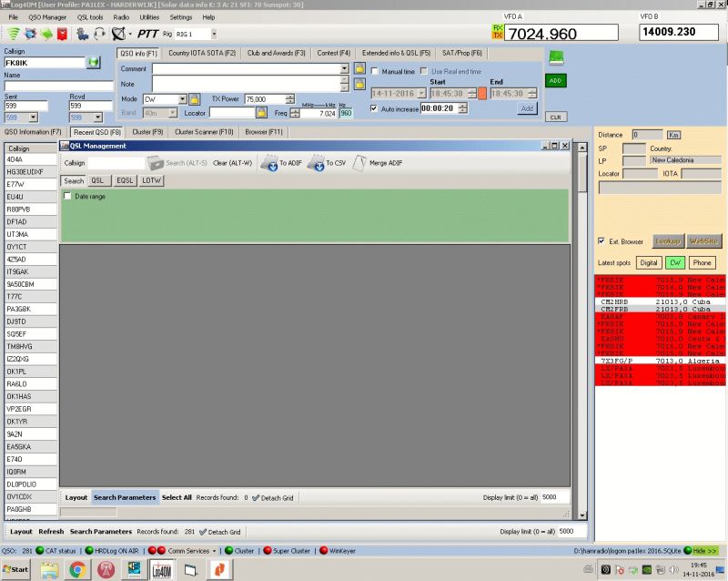
Task: Click Clear (ALT-W) in QSL Management
Action: pos(232,163)
